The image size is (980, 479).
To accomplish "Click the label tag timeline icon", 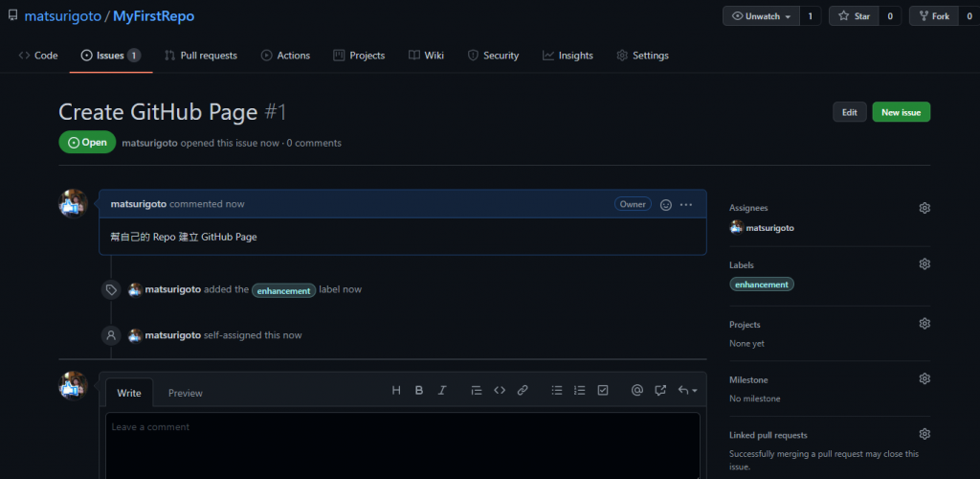I will pyautogui.click(x=111, y=289).
